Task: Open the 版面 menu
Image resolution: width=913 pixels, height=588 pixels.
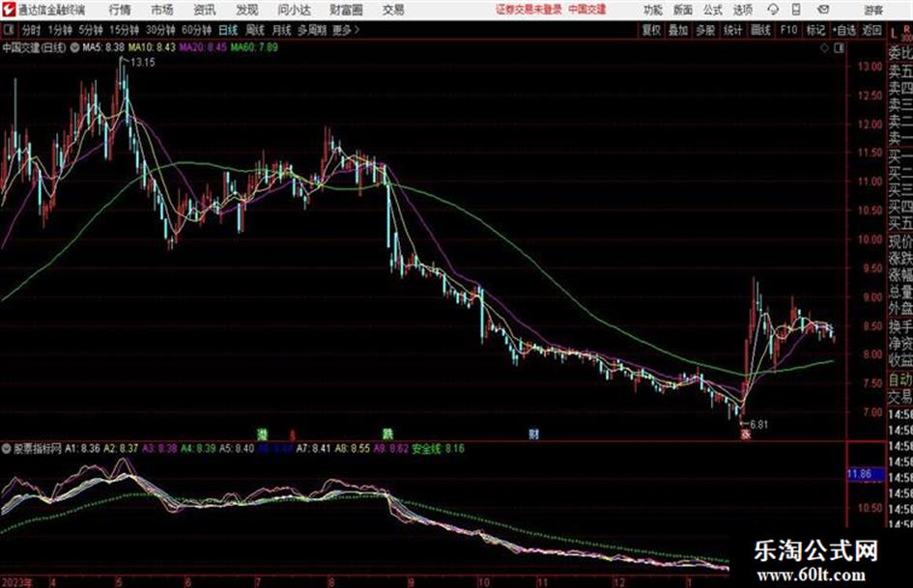Action: [682, 10]
